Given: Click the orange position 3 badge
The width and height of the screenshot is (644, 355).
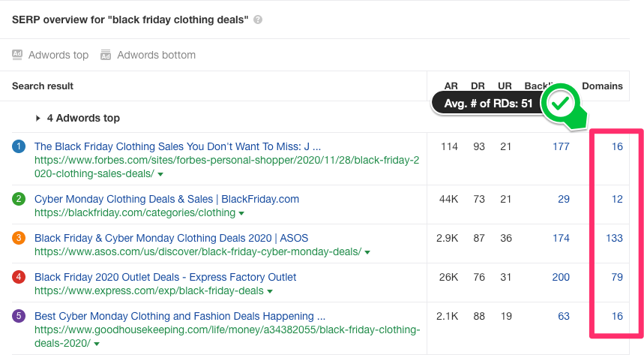Looking at the screenshot, I should tap(19, 238).
